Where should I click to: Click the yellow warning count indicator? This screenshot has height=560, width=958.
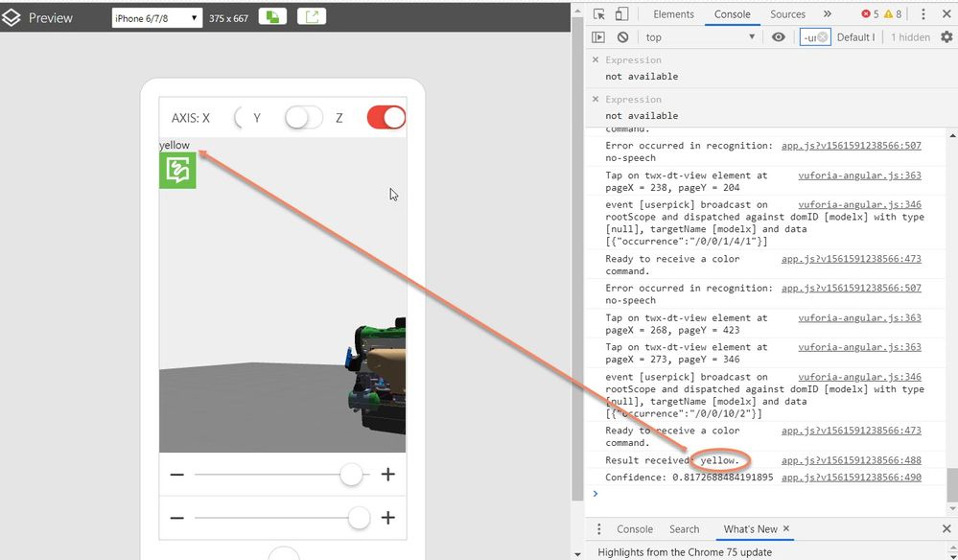pos(893,14)
